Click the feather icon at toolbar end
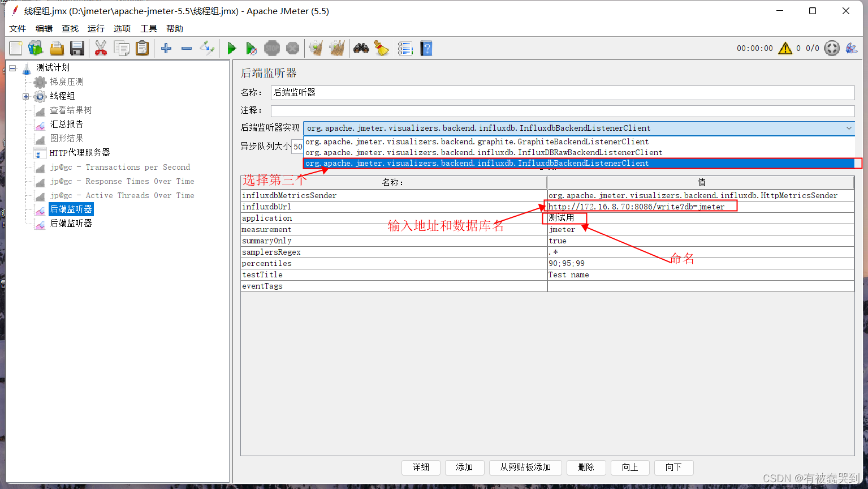This screenshot has height=489, width=868. pyautogui.click(x=851, y=49)
